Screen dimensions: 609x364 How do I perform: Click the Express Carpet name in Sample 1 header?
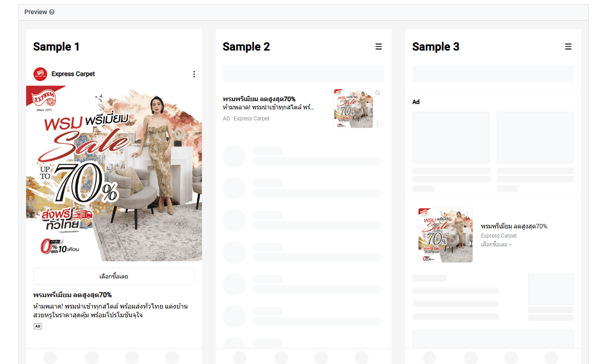[73, 74]
